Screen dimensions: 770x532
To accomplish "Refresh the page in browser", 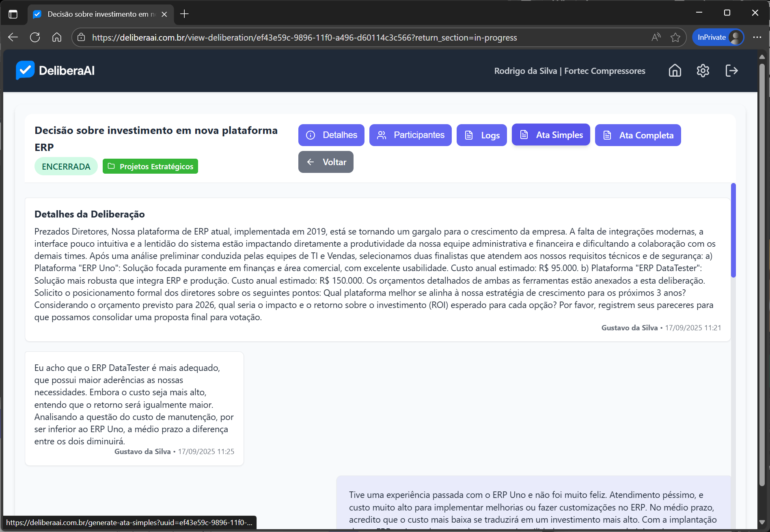I will tap(35, 38).
